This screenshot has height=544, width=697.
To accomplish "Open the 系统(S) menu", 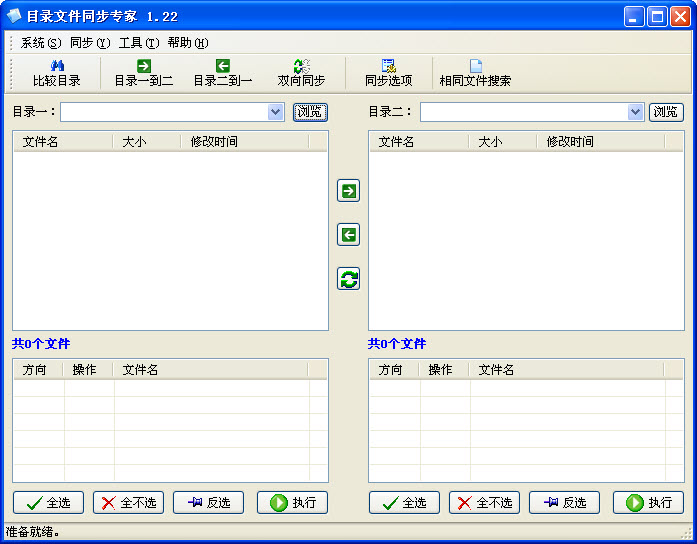I will 41,43.
